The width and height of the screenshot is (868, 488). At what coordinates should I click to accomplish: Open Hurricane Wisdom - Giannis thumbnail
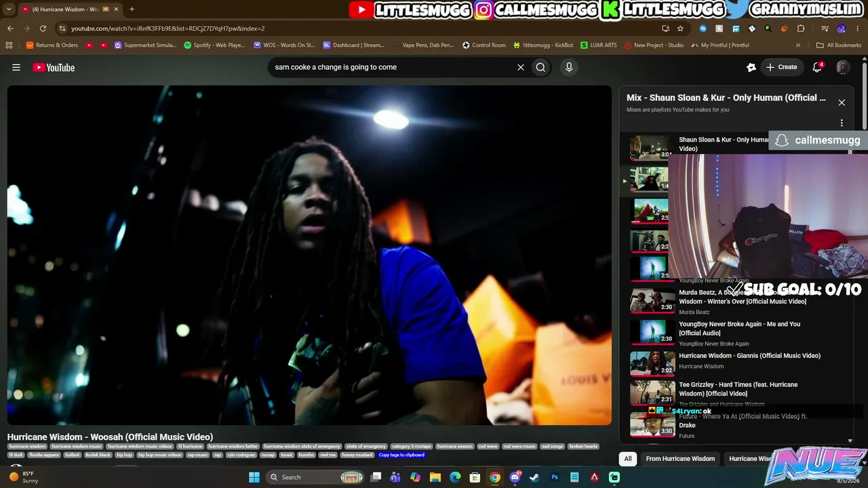(x=652, y=363)
